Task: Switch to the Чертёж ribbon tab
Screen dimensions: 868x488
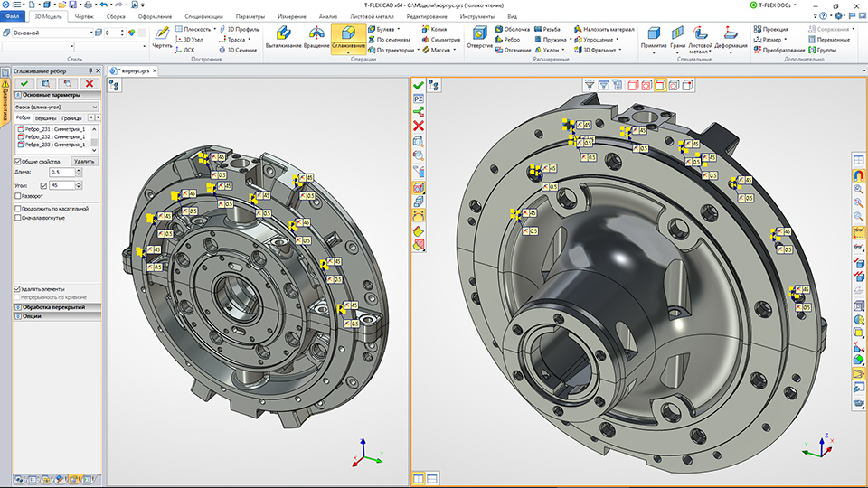Action: (x=84, y=16)
